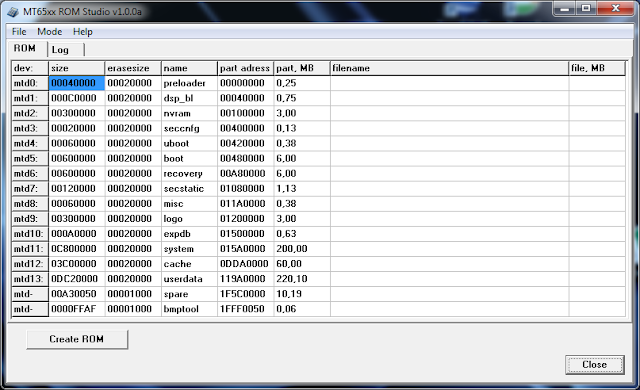Click the 'filename' column header
The width and height of the screenshot is (640, 390).
click(449, 68)
